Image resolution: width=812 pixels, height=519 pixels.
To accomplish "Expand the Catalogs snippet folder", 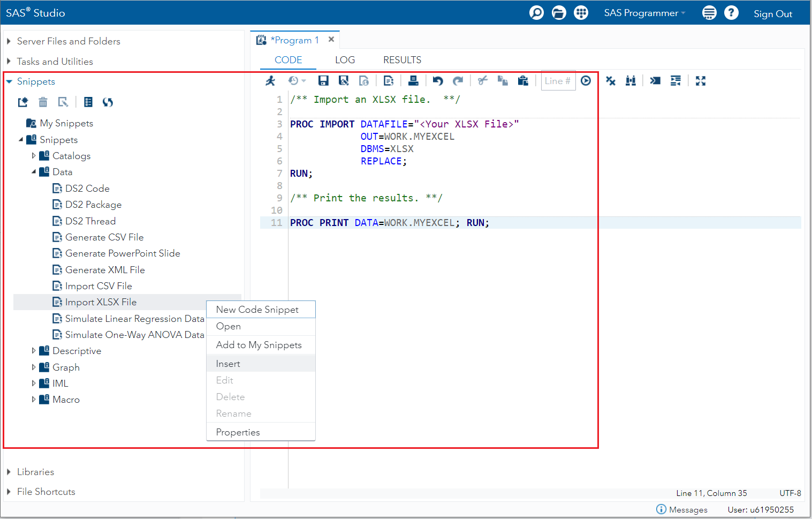I will coord(34,156).
